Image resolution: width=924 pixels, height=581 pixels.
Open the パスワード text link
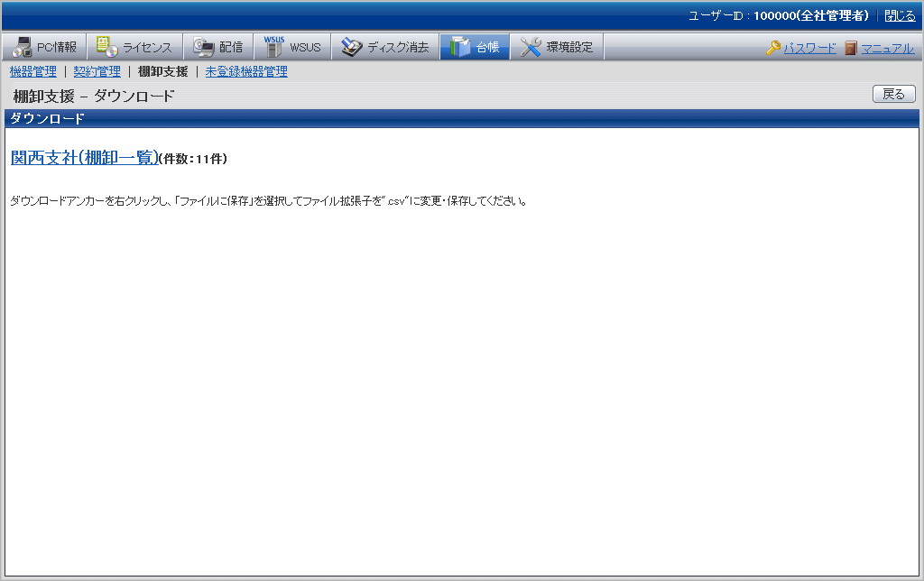coord(809,49)
